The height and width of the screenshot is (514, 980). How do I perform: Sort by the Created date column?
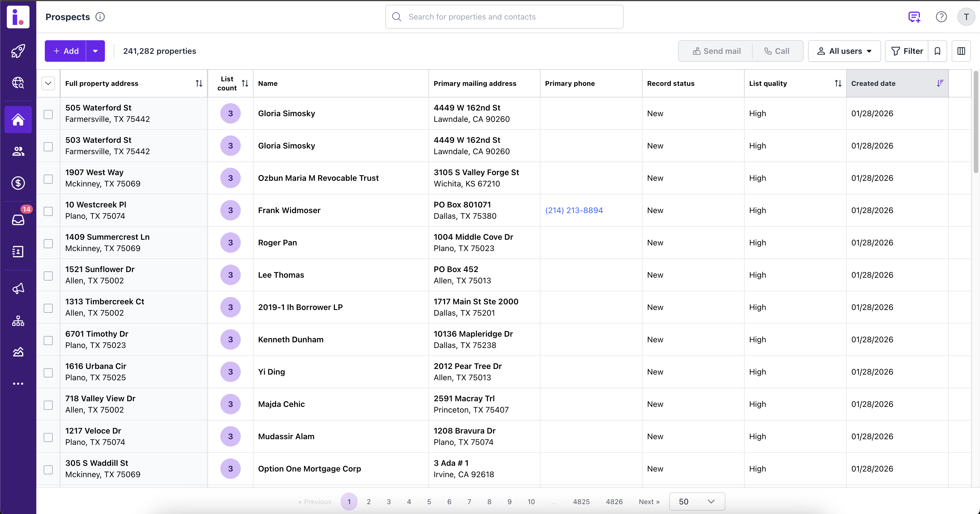[x=940, y=83]
